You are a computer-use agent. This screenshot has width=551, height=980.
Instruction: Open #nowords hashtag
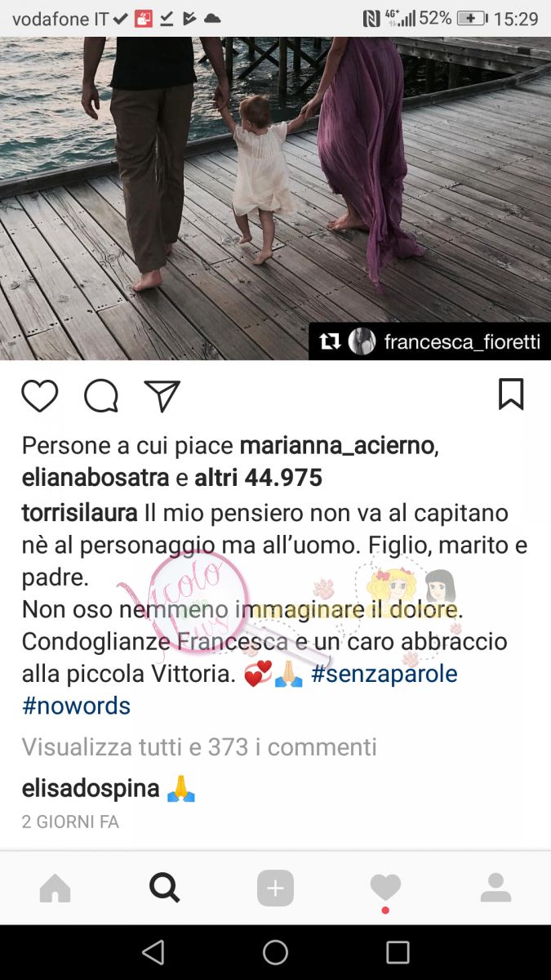click(x=76, y=706)
